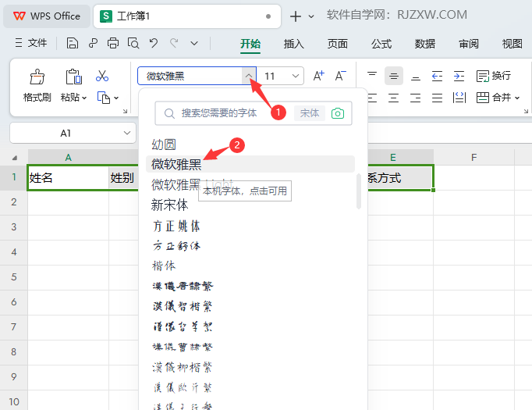The width and height of the screenshot is (532, 410).
Task: Select 楷体 font in list
Action: tap(250, 266)
